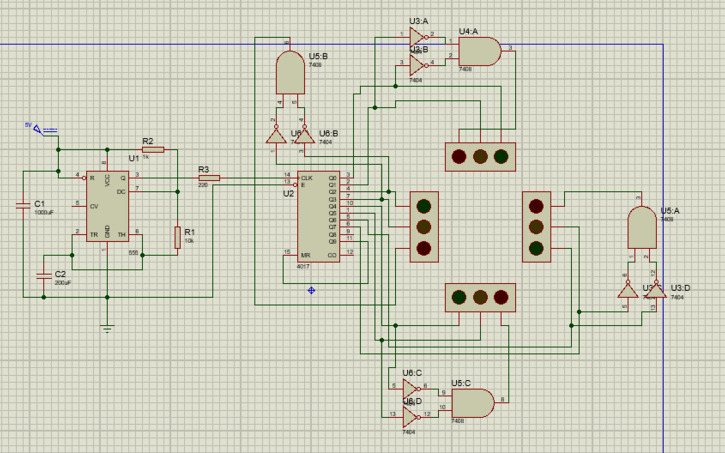Select inverter U6:D

pos(411,417)
